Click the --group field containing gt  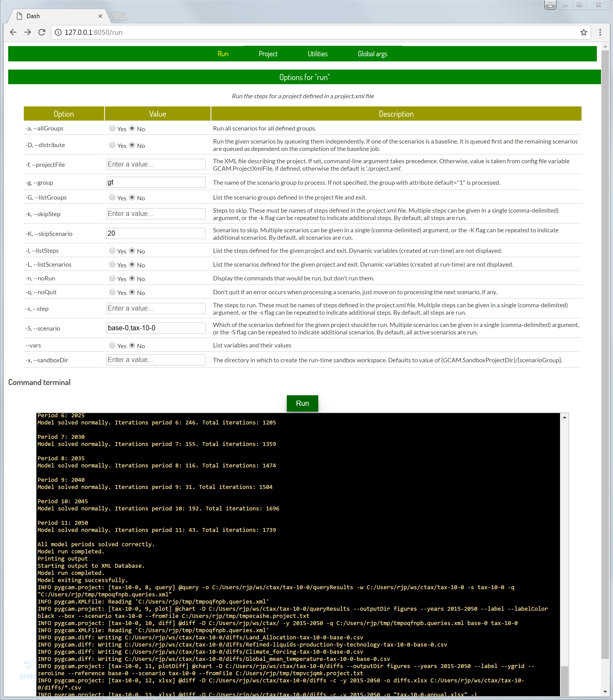[156, 182]
